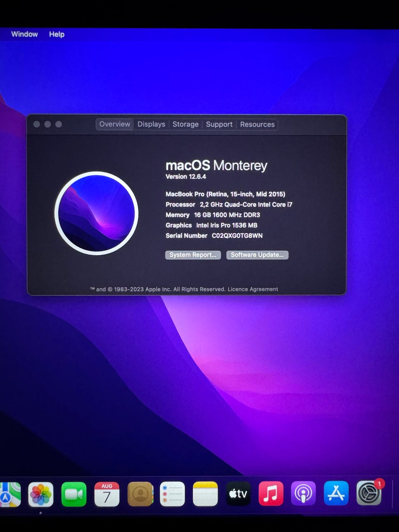Open the Window menu

tap(25, 34)
